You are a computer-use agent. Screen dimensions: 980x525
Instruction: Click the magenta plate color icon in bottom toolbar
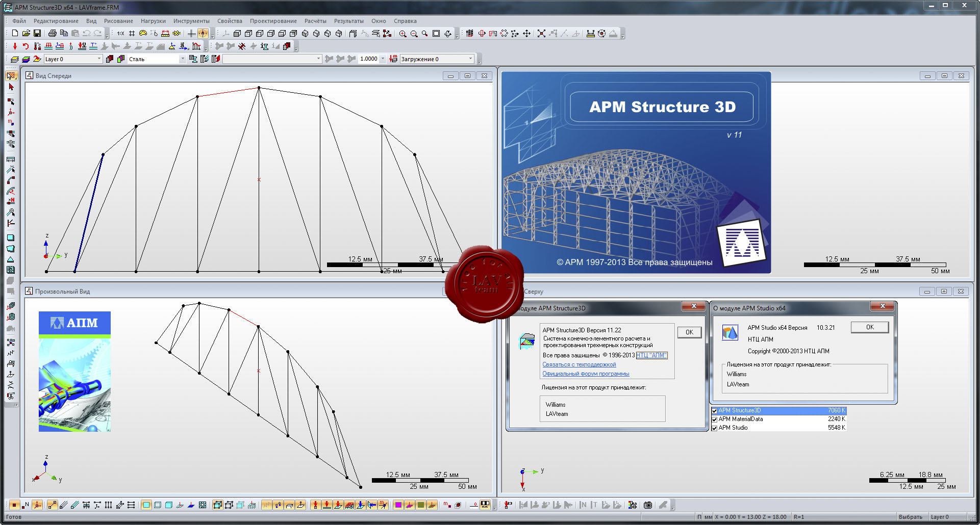click(x=398, y=505)
